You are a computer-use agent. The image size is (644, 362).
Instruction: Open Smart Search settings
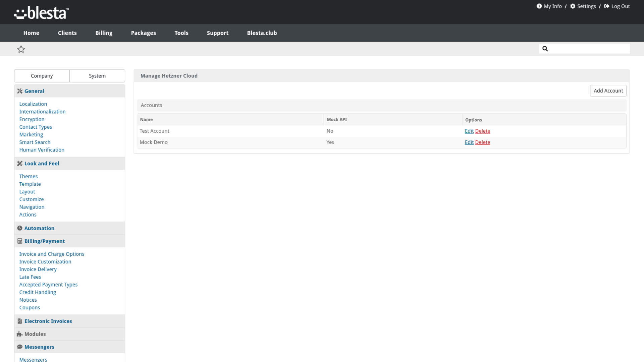click(x=35, y=142)
